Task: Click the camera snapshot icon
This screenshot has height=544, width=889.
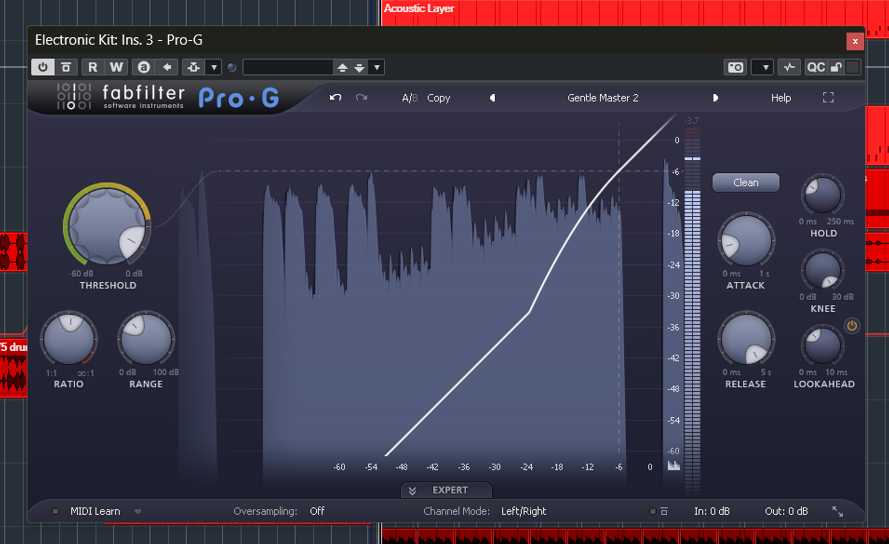Action: click(x=735, y=67)
